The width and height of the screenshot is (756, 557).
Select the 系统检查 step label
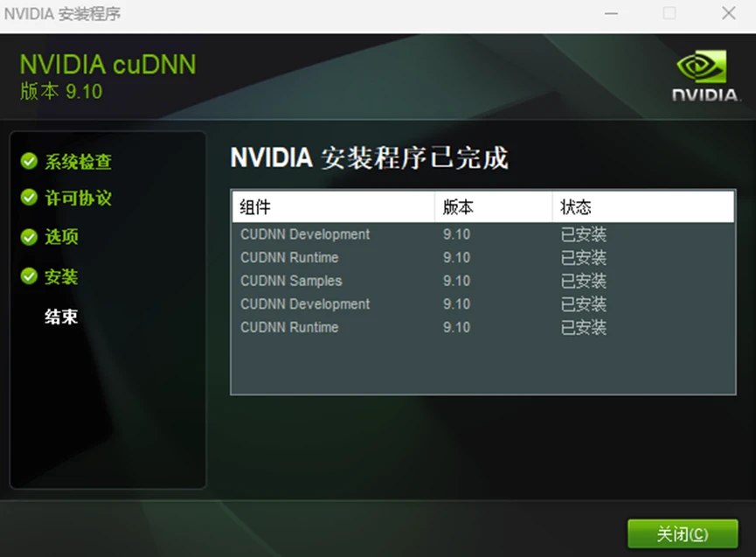(79, 162)
